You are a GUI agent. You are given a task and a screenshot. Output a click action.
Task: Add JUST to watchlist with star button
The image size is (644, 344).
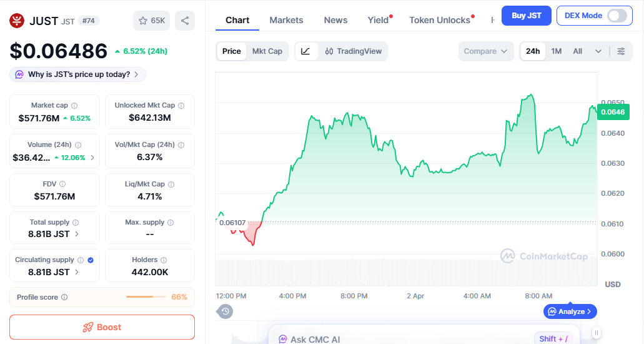tap(151, 21)
